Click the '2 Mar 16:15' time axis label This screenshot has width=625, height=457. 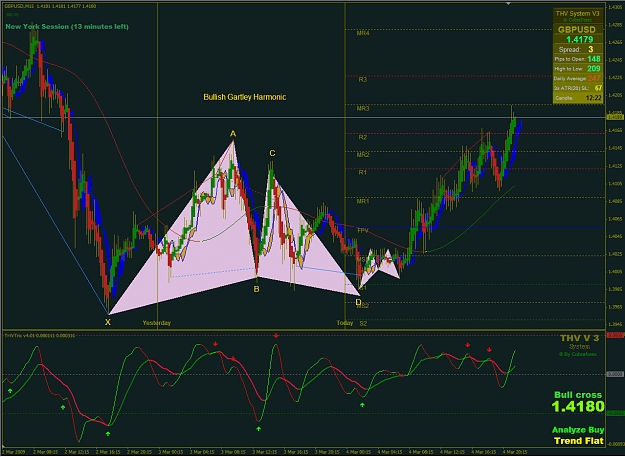107,452
